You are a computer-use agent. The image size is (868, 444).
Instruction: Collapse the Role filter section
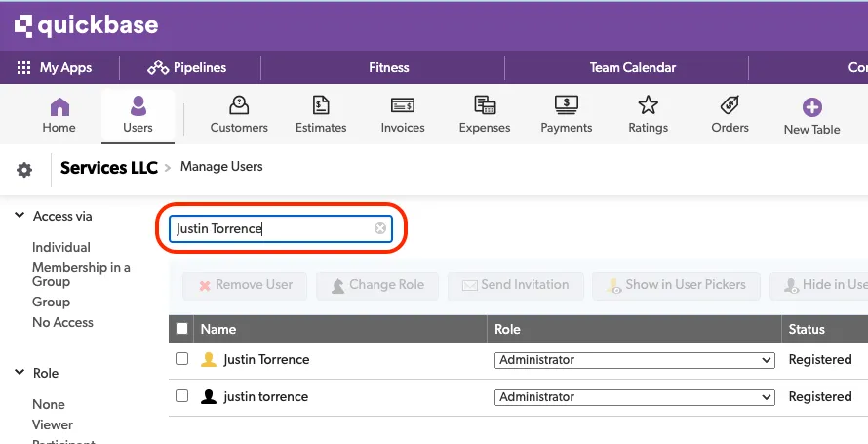pyautogui.click(x=20, y=373)
